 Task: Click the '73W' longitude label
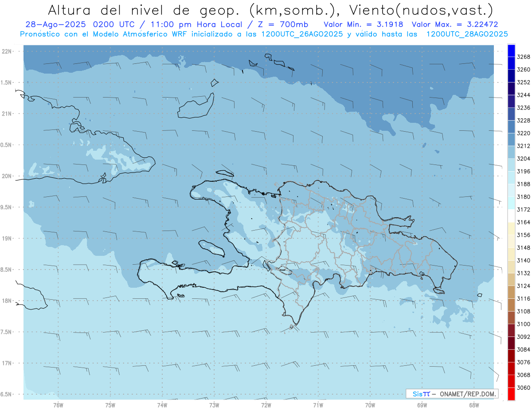point(214,405)
